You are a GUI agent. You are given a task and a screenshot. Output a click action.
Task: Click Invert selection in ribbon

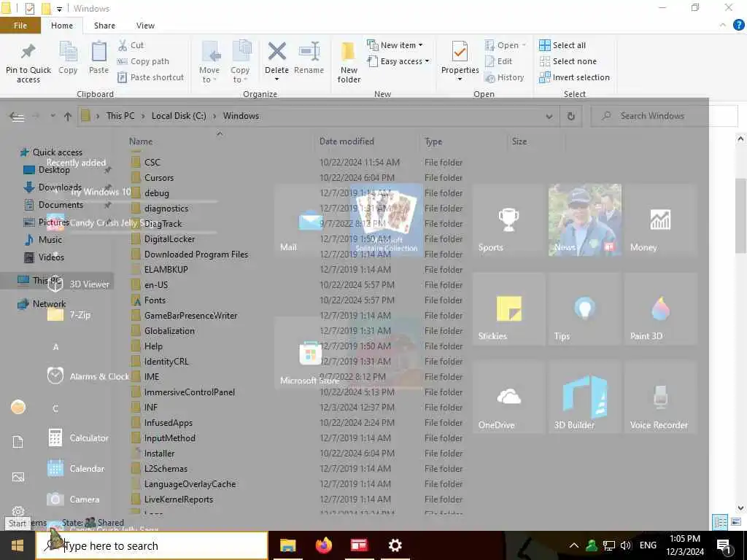point(574,77)
